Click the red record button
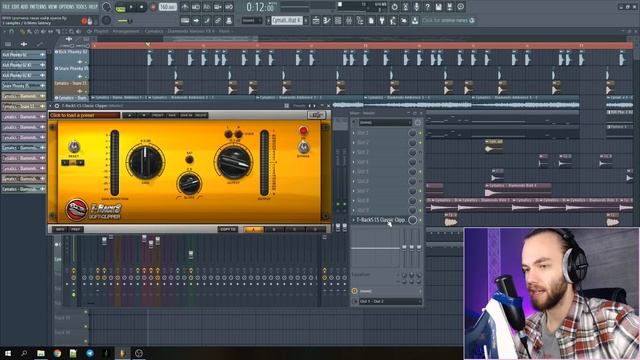 (153, 7)
